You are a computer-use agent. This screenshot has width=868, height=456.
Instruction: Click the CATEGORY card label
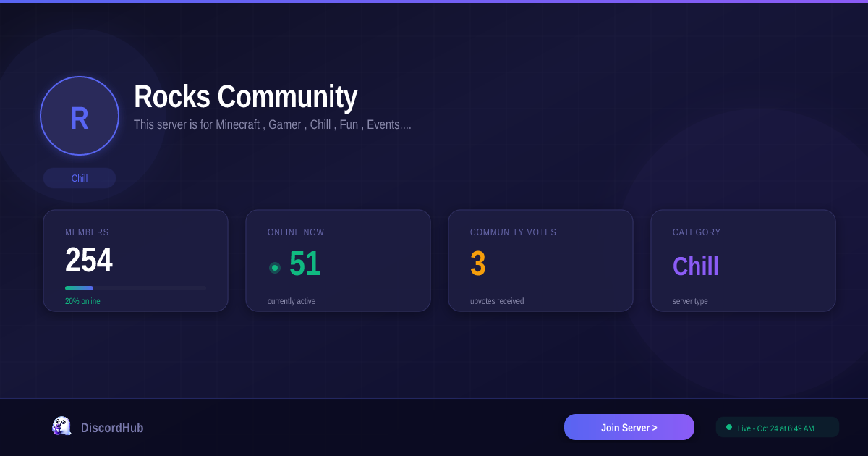click(x=697, y=232)
